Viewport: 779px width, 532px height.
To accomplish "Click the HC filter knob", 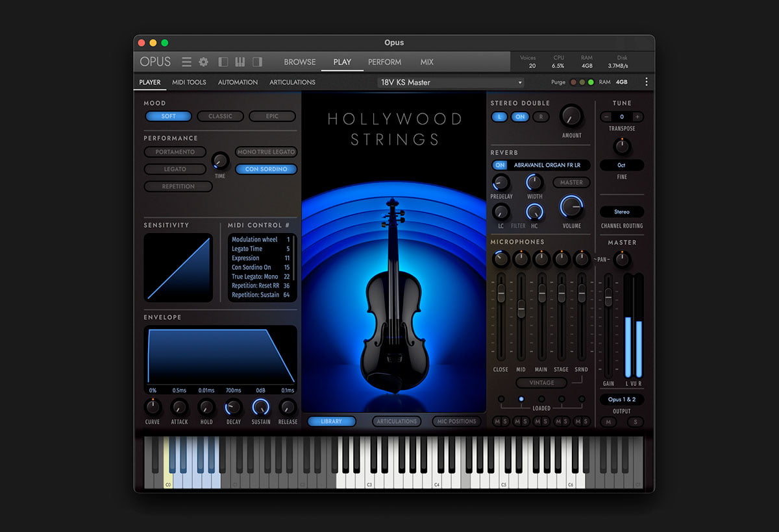I will coord(534,212).
